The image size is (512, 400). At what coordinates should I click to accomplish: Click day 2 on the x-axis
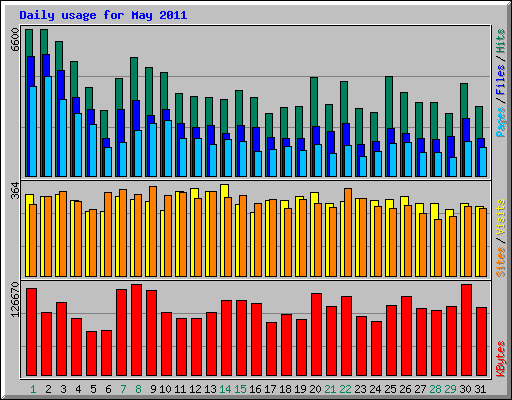click(48, 389)
